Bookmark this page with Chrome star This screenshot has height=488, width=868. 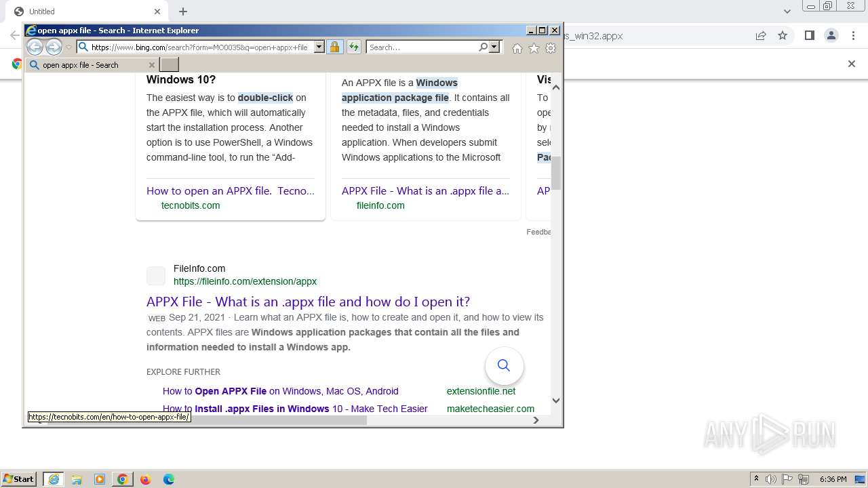(x=783, y=36)
